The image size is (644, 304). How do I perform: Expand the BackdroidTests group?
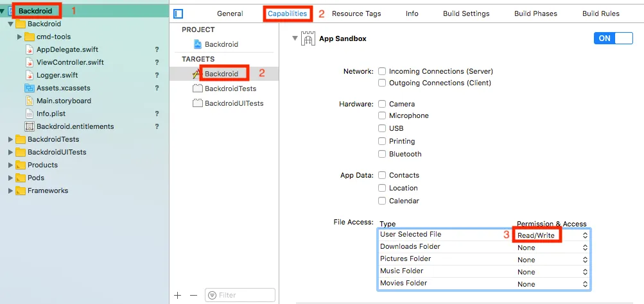coord(11,139)
